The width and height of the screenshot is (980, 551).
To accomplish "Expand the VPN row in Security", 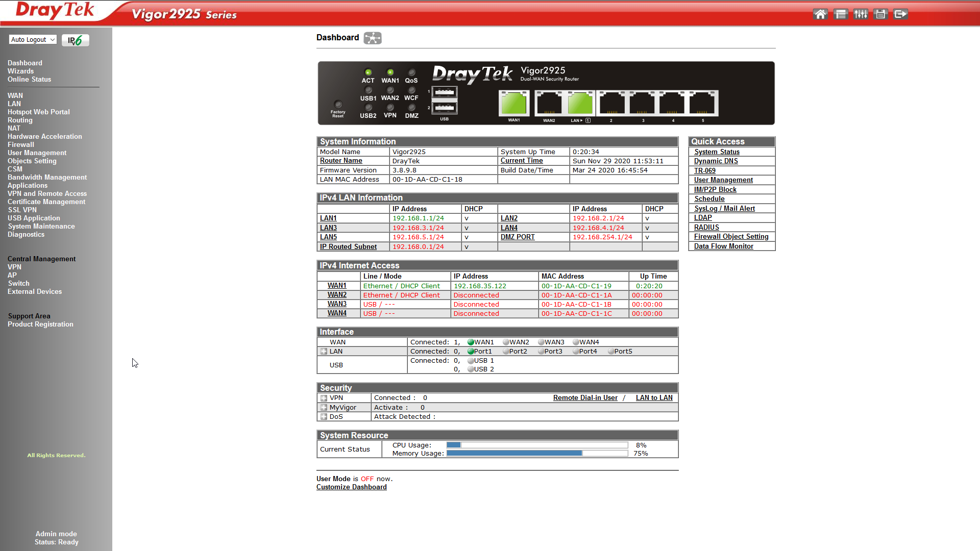I will (x=324, y=398).
